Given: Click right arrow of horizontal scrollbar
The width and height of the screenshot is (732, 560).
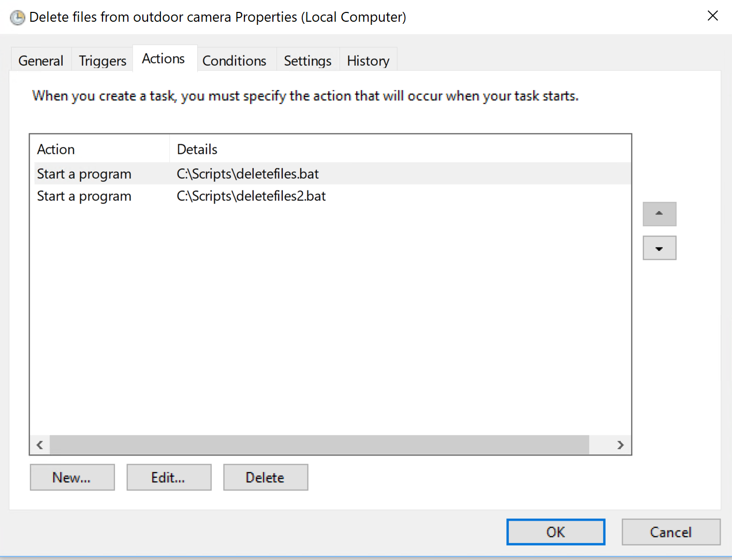Looking at the screenshot, I should [x=620, y=445].
